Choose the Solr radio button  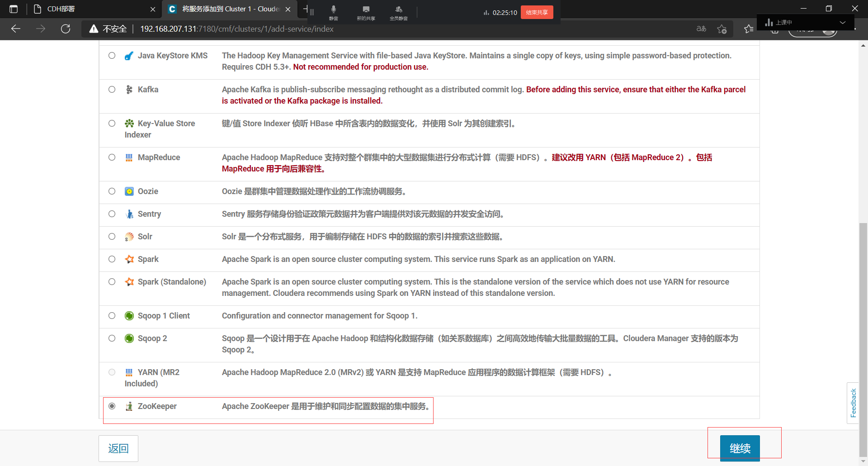click(112, 237)
